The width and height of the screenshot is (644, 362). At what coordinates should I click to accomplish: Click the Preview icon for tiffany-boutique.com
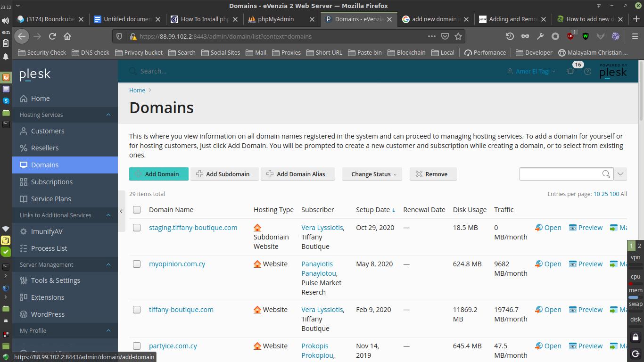pos(573,310)
